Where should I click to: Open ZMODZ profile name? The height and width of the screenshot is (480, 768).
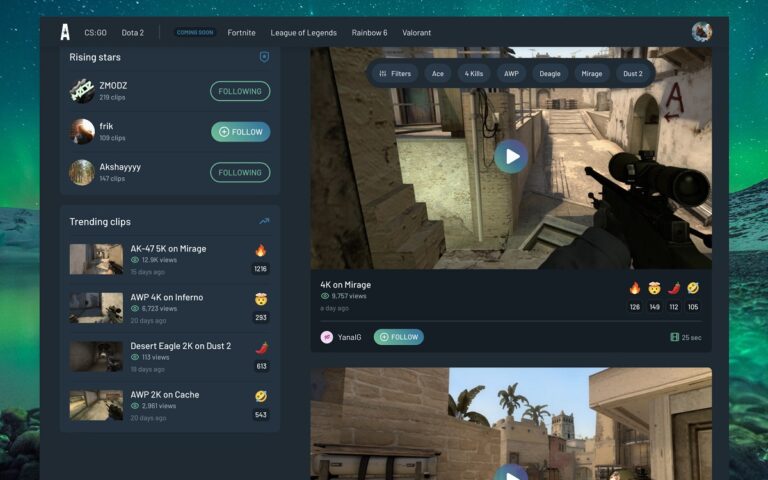[x=113, y=85]
